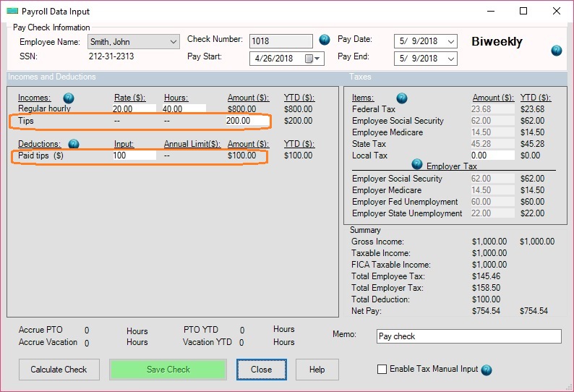This screenshot has width=574, height=392.
Task: Expand the Pay End date dropdown
Action: click(x=451, y=59)
